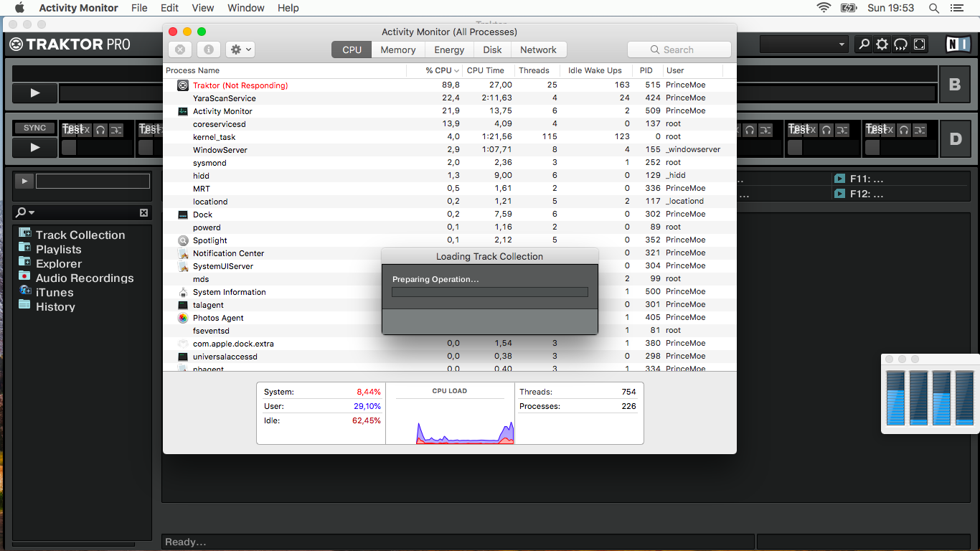
Task: Open Traktor layout selector dropdown
Action: pos(804,44)
